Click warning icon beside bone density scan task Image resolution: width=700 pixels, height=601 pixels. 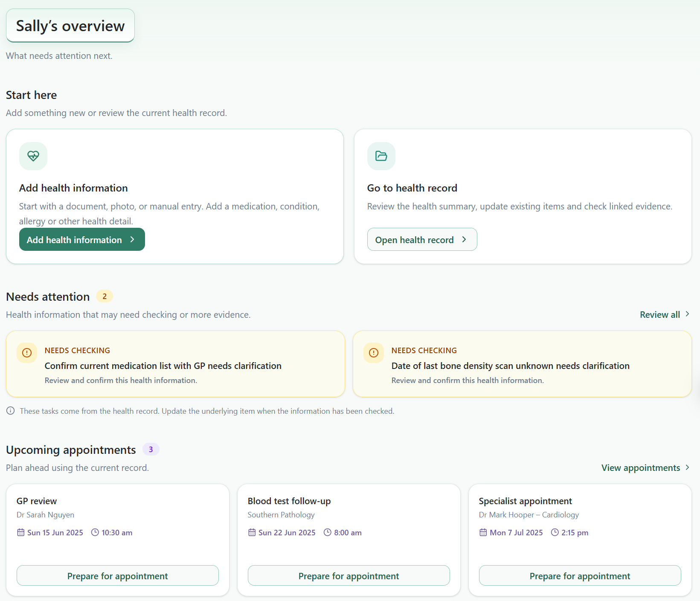point(374,353)
